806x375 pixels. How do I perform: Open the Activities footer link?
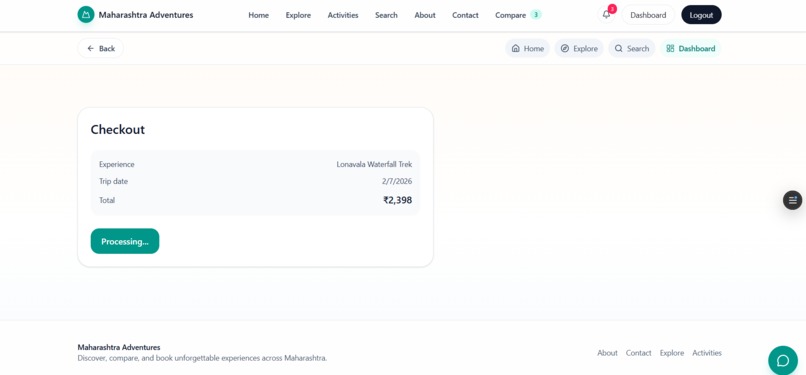click(x=707, y=353)
